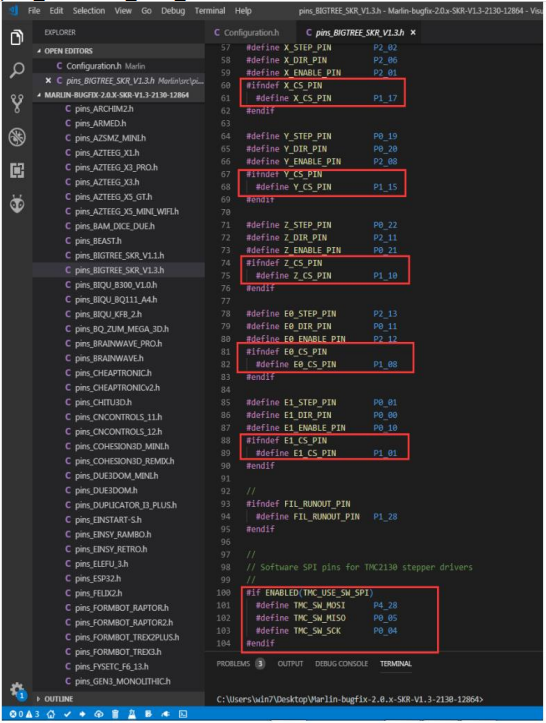The width and height of the screenshot is (546, 723).
Task: Switch to the DEBUG CONSOLE panel tab
Action: pos(341,664)
